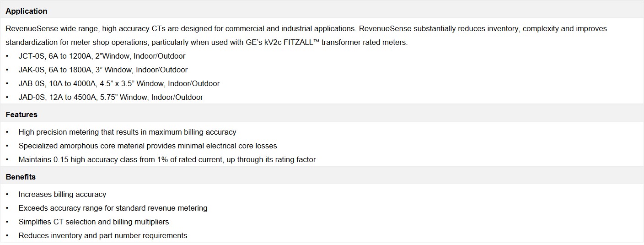The width and height of the screenshot is (644, 245).
Task: Click "Exceeds accuracy range" benefit line
Action: 113,208
